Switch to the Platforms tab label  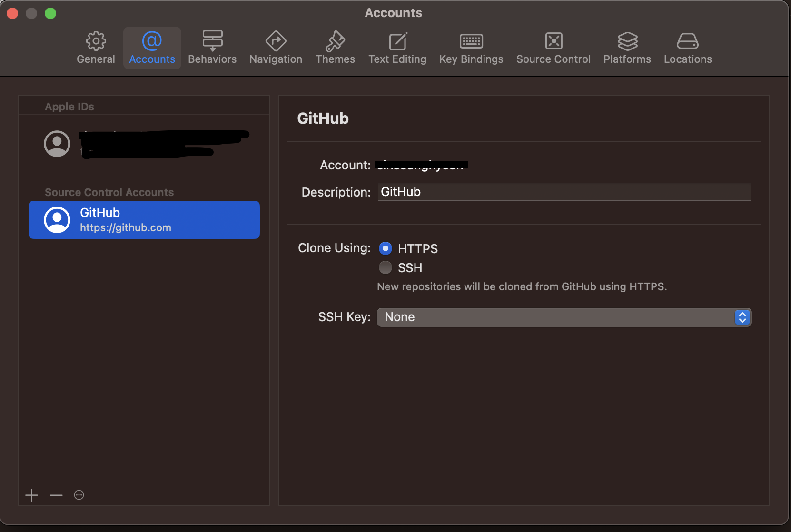pyautogui.click(x=627, y=59)
